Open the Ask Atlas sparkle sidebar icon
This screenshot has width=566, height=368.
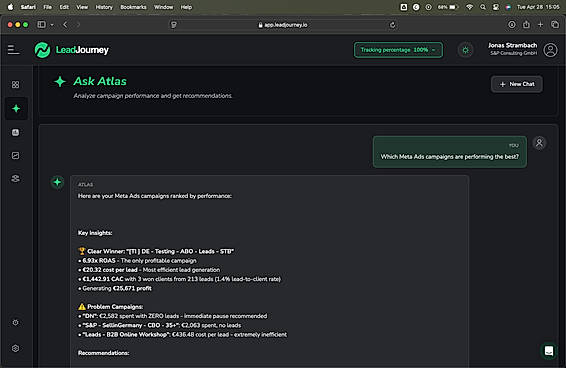[x=16, y=108]
